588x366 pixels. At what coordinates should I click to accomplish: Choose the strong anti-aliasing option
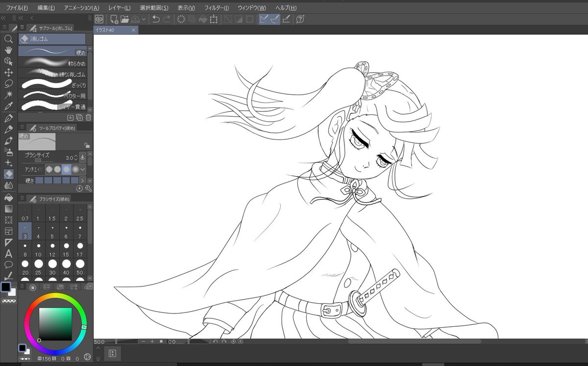(75, 169)
